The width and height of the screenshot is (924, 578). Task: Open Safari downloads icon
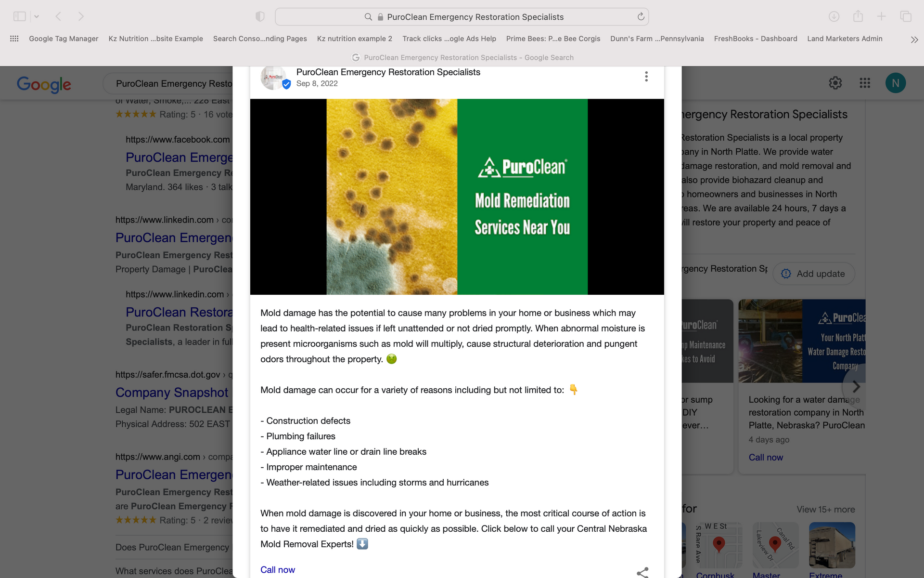coord(834,16)
